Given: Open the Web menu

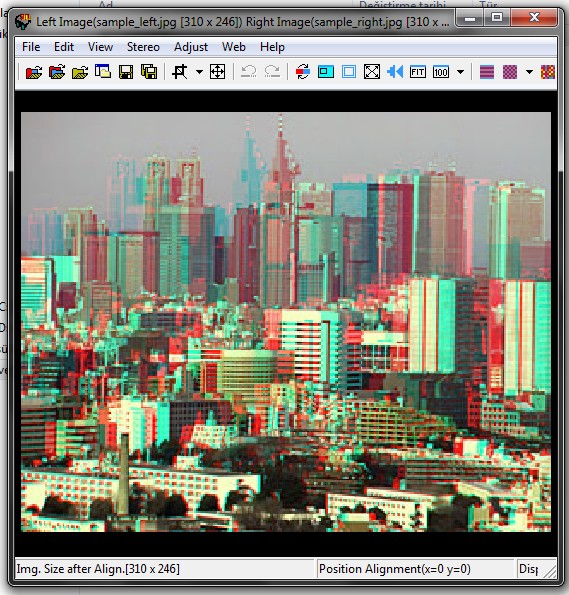Looking at the screenshot, I should (x=234, y=47).
